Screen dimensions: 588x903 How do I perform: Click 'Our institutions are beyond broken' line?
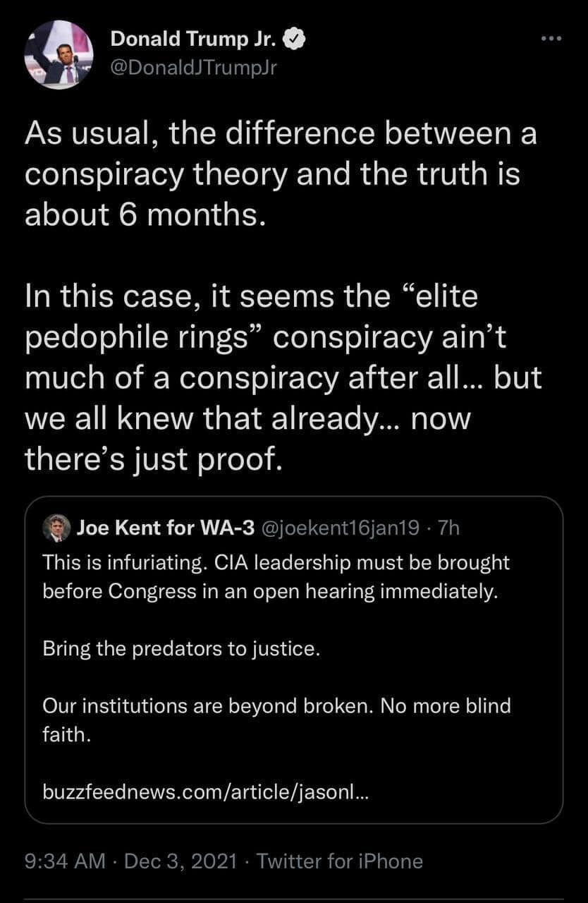click(x=207, y=705)
